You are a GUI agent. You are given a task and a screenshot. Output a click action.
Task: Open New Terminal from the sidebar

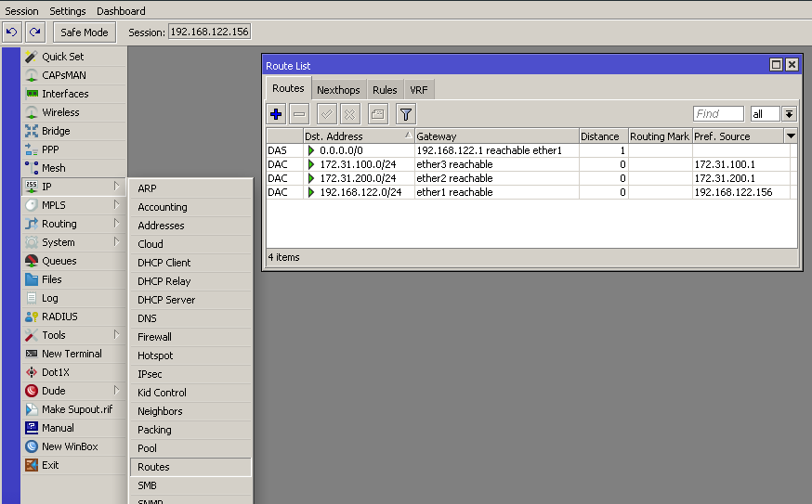(72, 354)
